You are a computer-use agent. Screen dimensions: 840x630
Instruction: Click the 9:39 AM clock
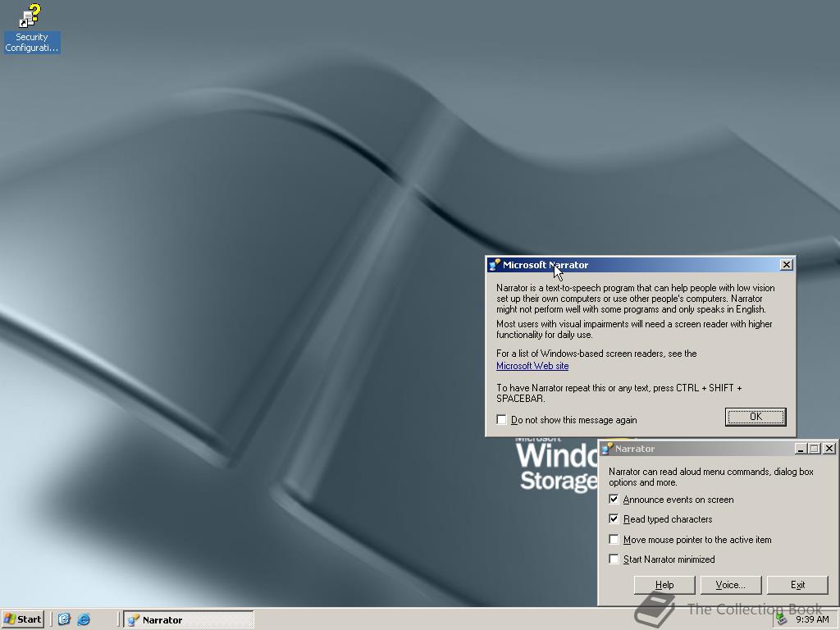tap(812, 619)
